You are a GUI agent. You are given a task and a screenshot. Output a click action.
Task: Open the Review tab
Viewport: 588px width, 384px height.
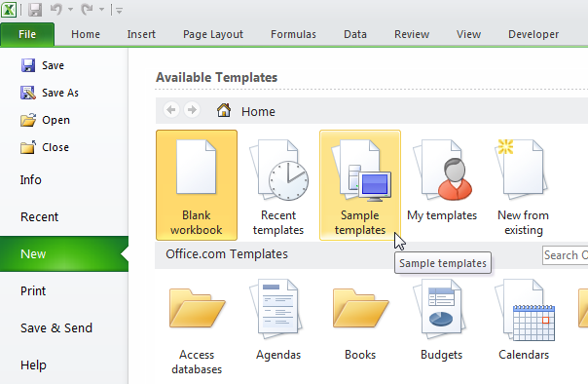412,34
